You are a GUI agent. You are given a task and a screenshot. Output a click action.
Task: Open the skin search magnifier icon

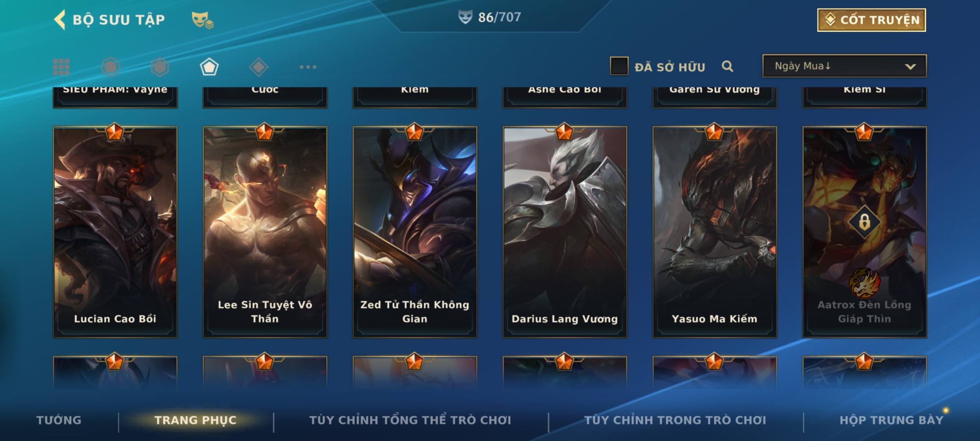click(727, 66)
